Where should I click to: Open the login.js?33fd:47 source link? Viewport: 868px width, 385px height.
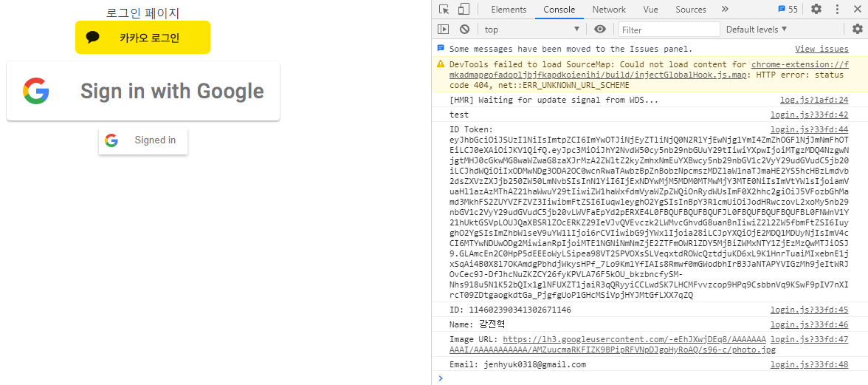(809, 339)
